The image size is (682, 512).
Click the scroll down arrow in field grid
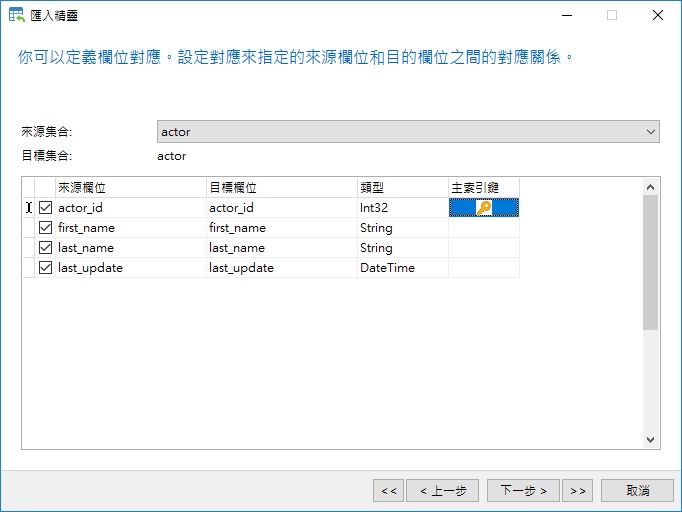point(650,439)
